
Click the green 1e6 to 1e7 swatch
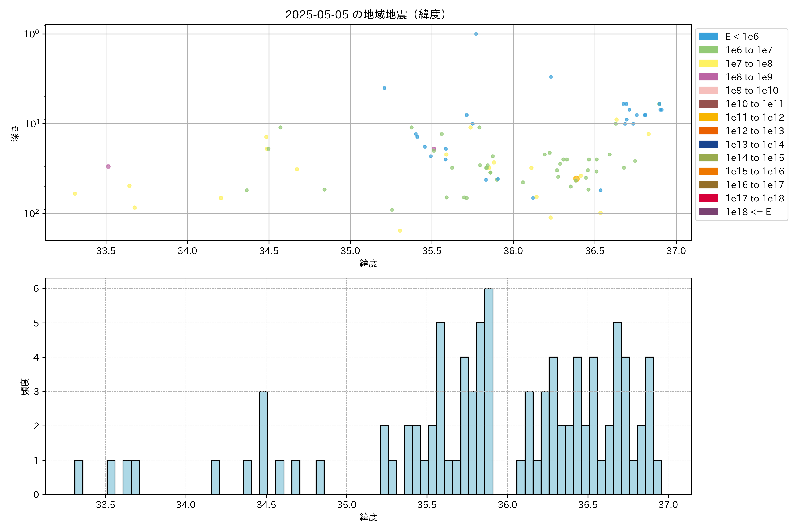[x=708, y=50]
